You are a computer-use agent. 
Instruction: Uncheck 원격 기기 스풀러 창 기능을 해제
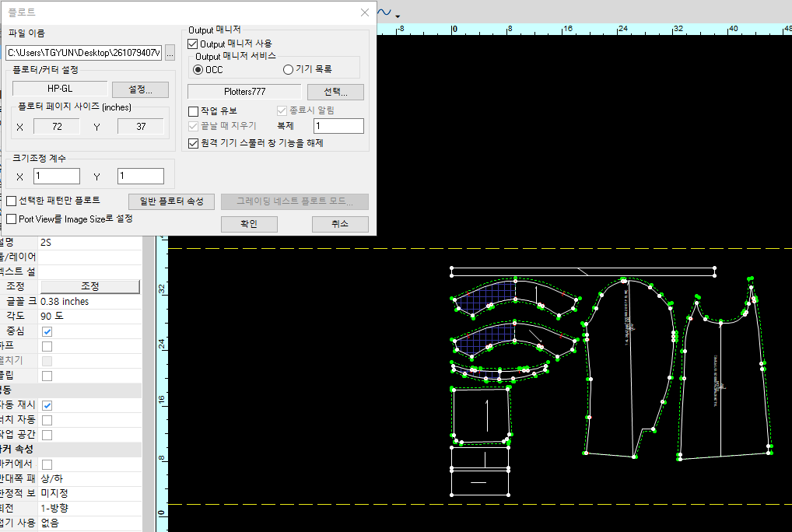coord(194,143)
